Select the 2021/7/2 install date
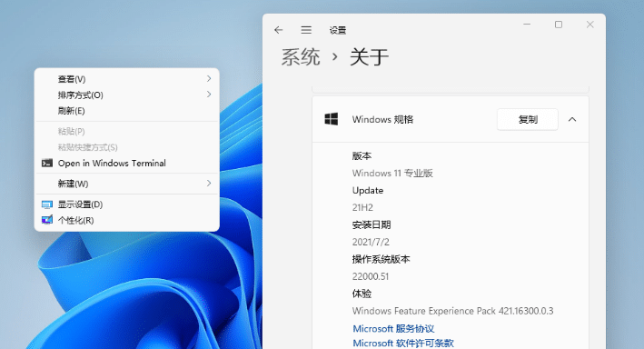Image resolution: width=644 pixels, height=349 pixels. [x=371, y=242]
